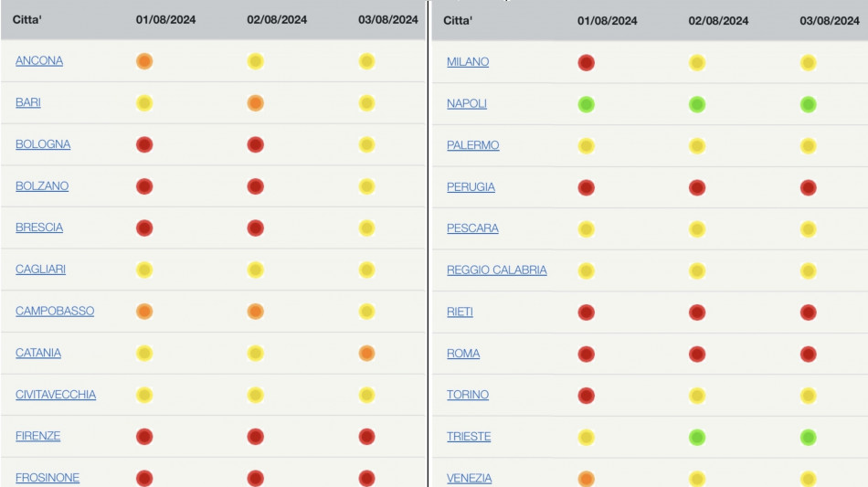Click Torino's red dot for 01/08/2024
This screenshot has height=487, width=868.
587,396
